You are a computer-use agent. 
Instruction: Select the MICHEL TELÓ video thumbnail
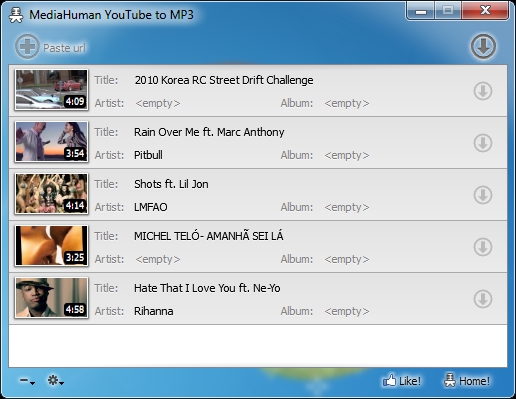(x=51, y=246)
